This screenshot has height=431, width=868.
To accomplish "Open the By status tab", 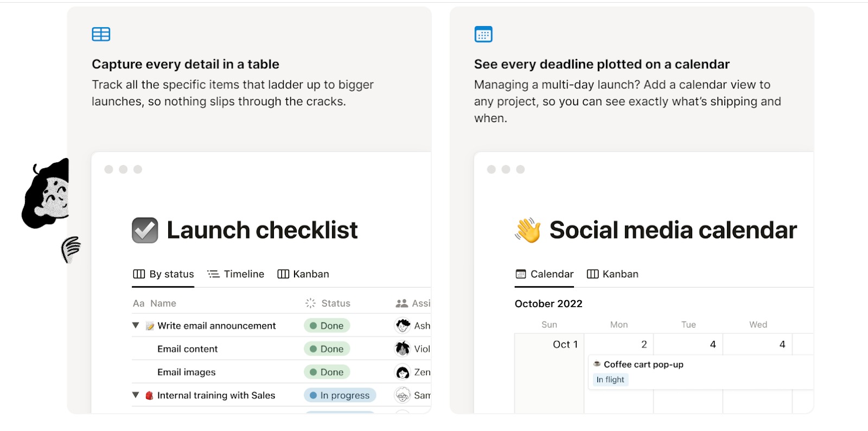I will click(x=163, y=274).
